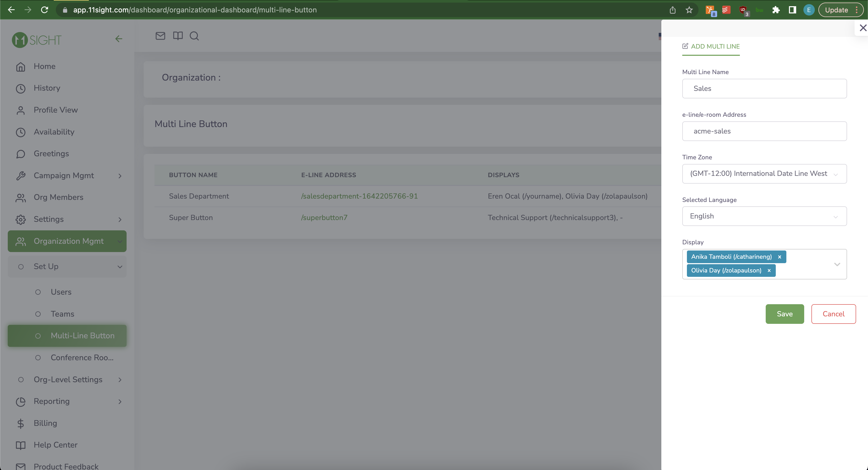Expand the Campaign Mgmt submenu
This screenshot has width=868, height=470.
point(120,176)
